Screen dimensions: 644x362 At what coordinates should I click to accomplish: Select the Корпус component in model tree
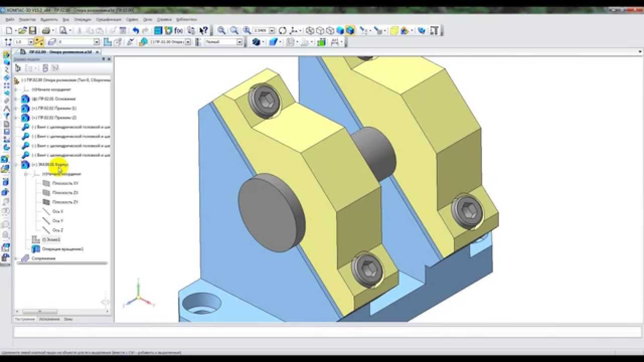49,164
